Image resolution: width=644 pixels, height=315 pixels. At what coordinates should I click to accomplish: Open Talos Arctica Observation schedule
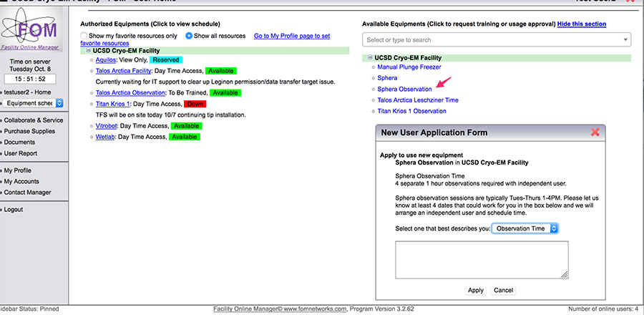click(130, 93)
